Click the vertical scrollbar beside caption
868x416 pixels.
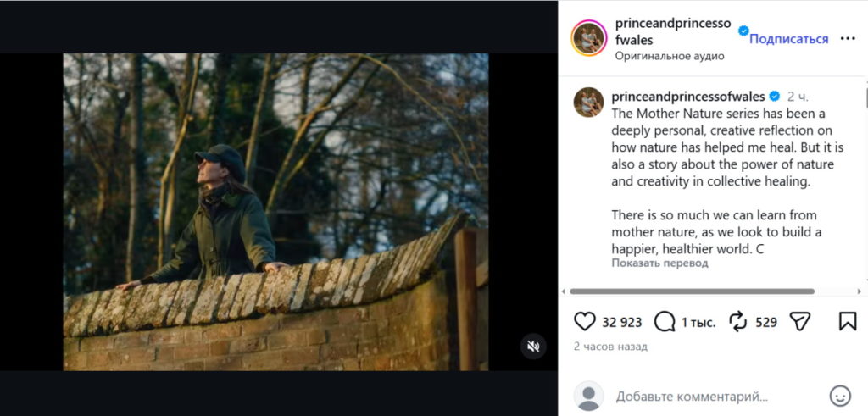(865, 97)
